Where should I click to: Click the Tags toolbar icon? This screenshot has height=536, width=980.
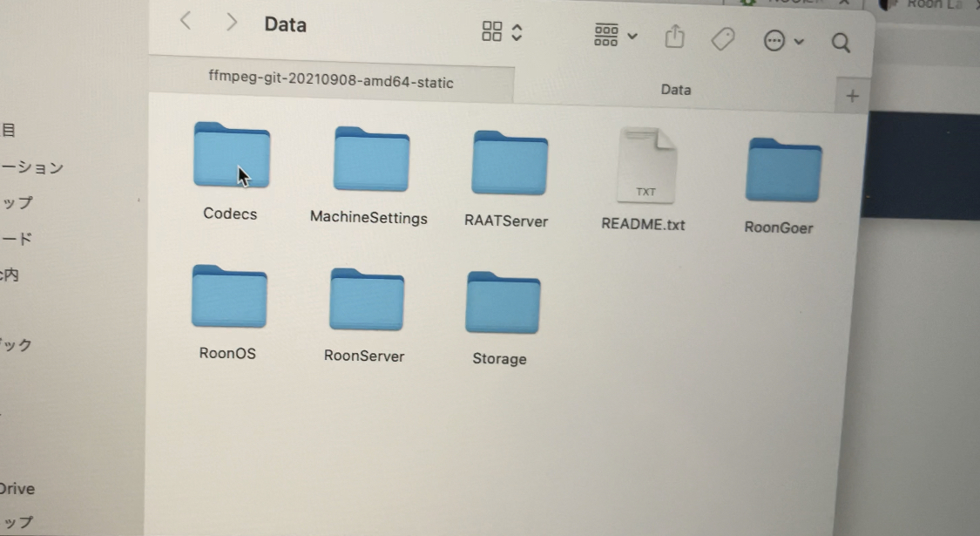point(722,39)
